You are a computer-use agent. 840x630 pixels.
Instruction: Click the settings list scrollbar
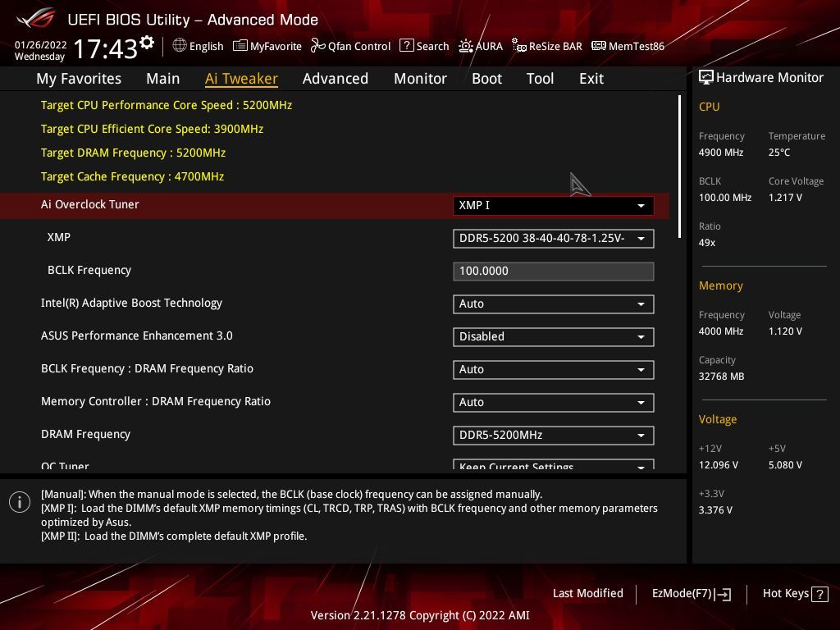679,167
